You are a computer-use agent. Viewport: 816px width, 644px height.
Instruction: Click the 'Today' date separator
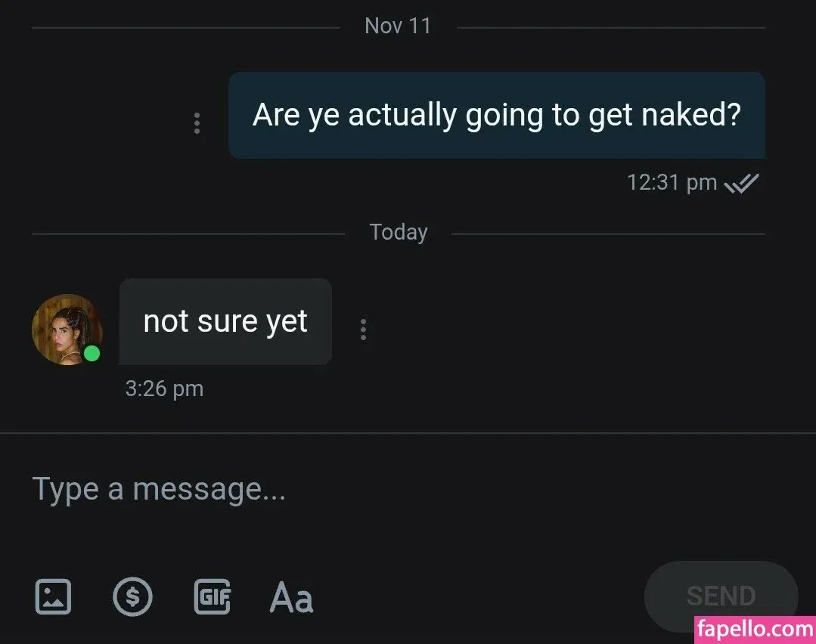pyautogui.click(x=399, y=232)
